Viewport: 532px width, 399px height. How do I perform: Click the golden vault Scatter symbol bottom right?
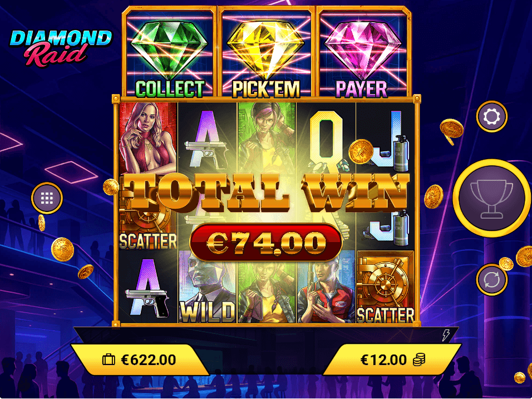tap(386, 287)
